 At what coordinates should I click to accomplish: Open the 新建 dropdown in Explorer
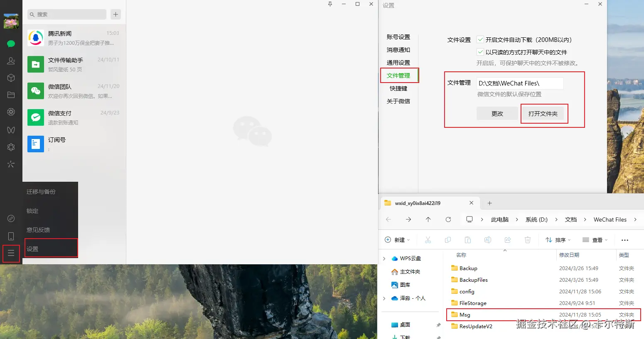[x=397, y=240]
